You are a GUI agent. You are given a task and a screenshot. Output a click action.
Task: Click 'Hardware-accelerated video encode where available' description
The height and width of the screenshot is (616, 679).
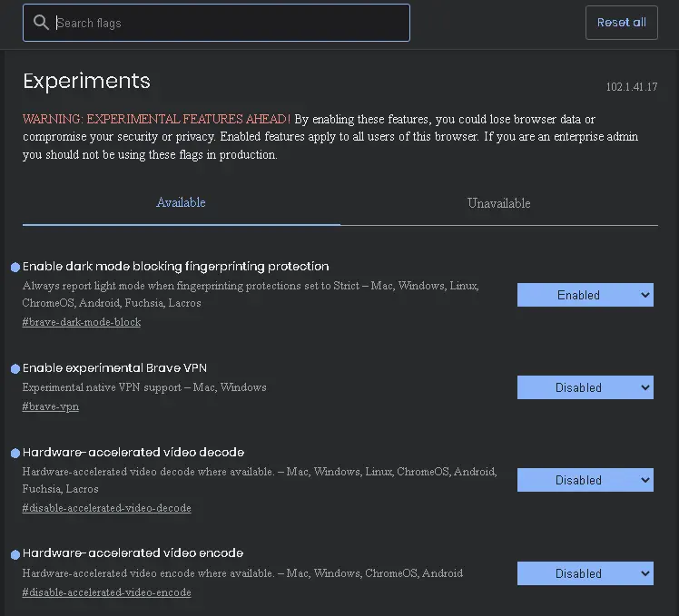point(242,573)
